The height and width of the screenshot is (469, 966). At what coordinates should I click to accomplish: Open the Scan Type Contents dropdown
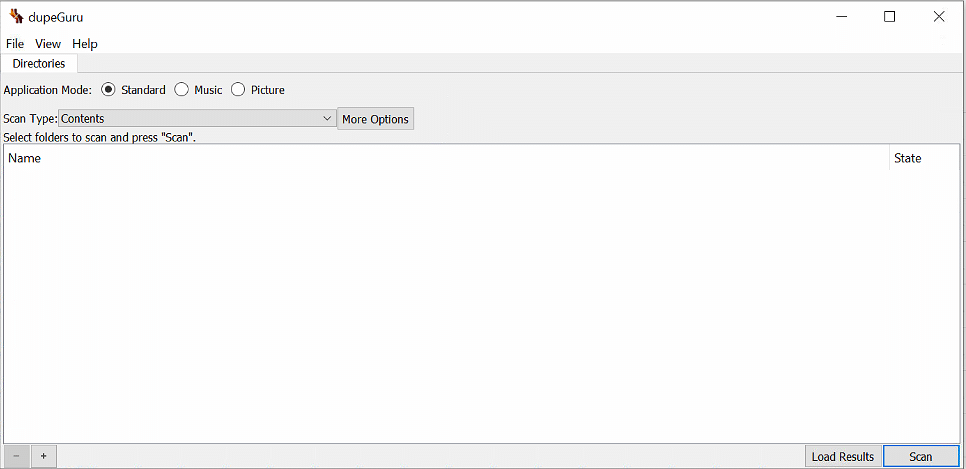tap(197, 119)
